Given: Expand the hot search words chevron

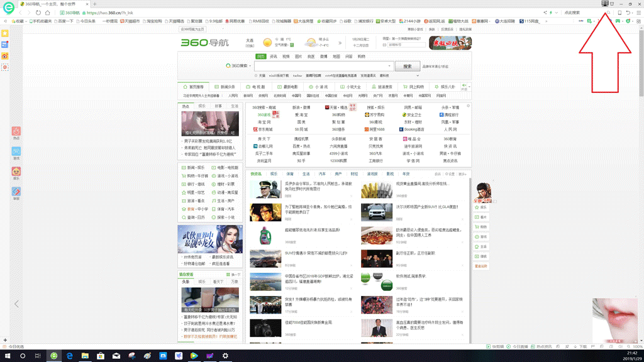Looking at the screenshot, I should (418, 75).
